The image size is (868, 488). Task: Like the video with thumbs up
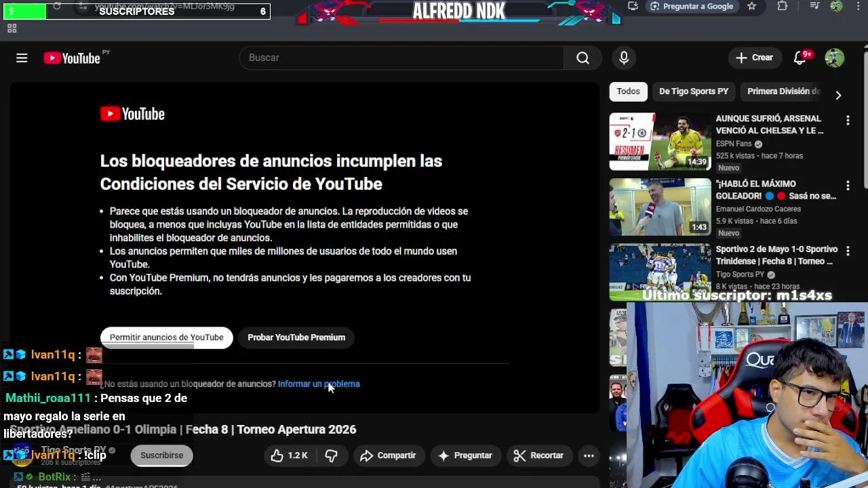click(290, 455)
